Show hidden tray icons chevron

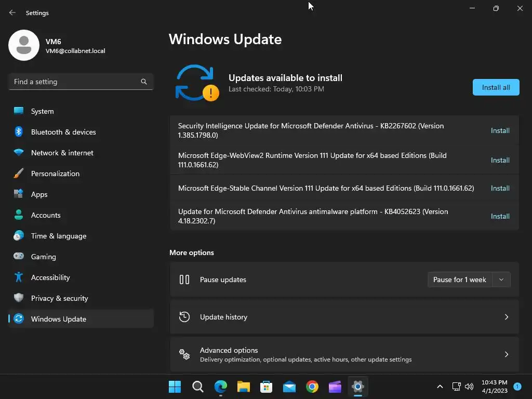click(440, 387)
